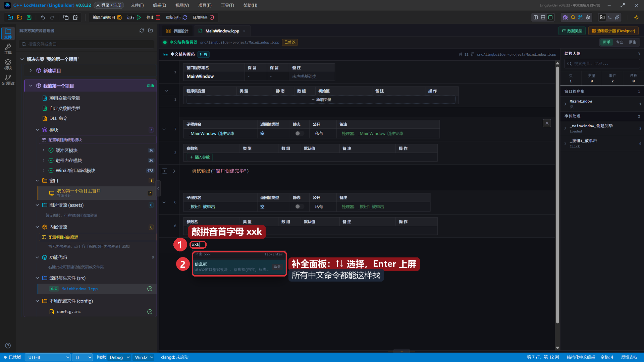The height and width of the screenshot is (362, 644).
Task: Click the blue command key icon
Action: [x=580, y=17]
